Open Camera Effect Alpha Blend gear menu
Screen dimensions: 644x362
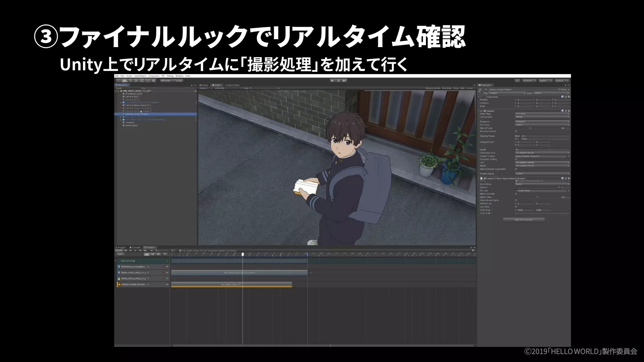pos(569,178)
